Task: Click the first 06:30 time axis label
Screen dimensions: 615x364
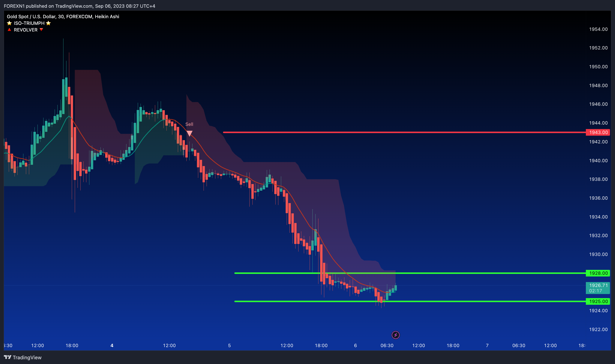Action: coord(387,345)
